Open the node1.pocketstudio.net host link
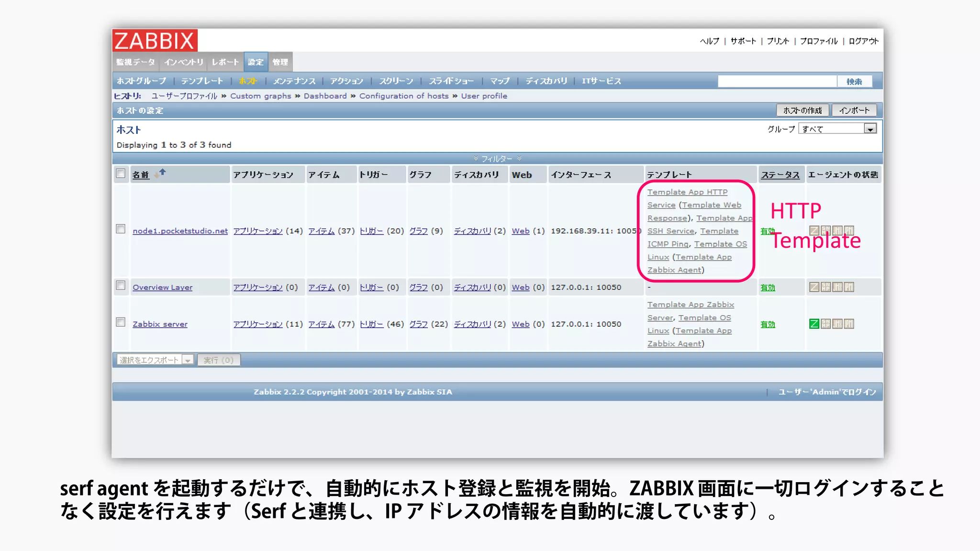 coord(180,231)
